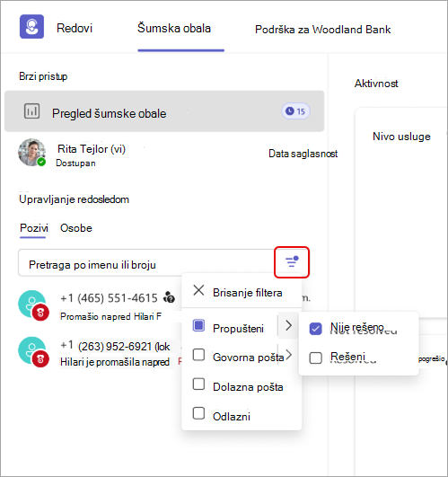Click the Pregled šumske obale chart icon
This screenshot has height=477, width=448.
click(31, 111)
